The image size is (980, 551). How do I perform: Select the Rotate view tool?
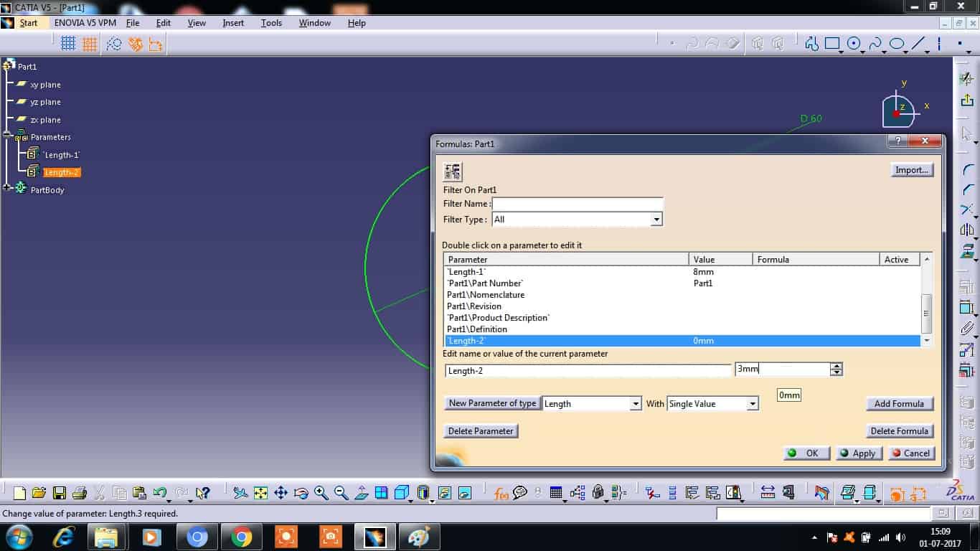pyautogui.click(x=301, y=493)
